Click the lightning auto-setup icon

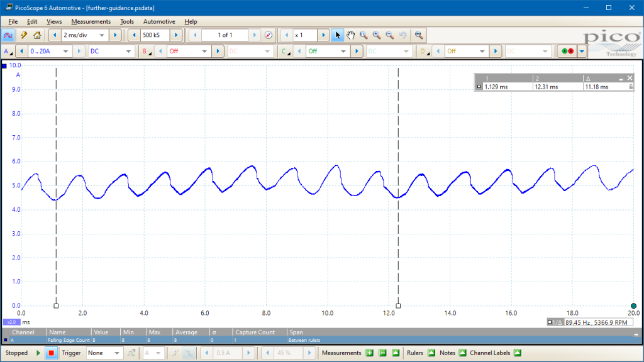(24, 35)
